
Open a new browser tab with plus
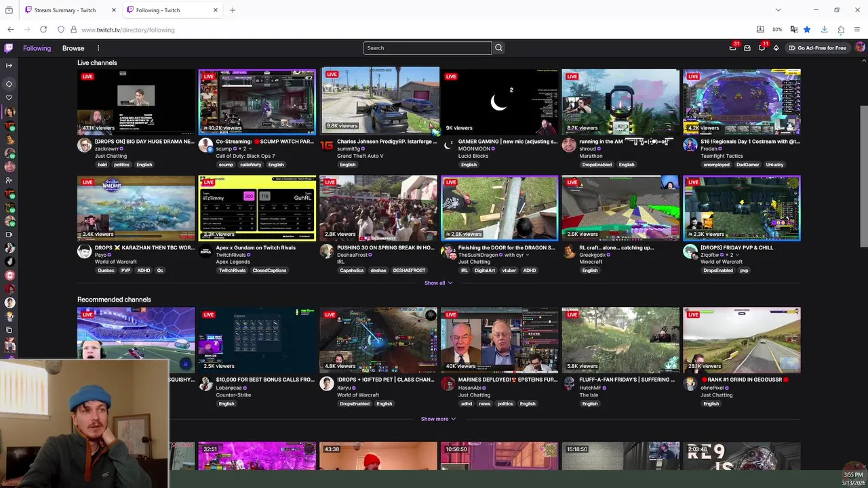233,10
